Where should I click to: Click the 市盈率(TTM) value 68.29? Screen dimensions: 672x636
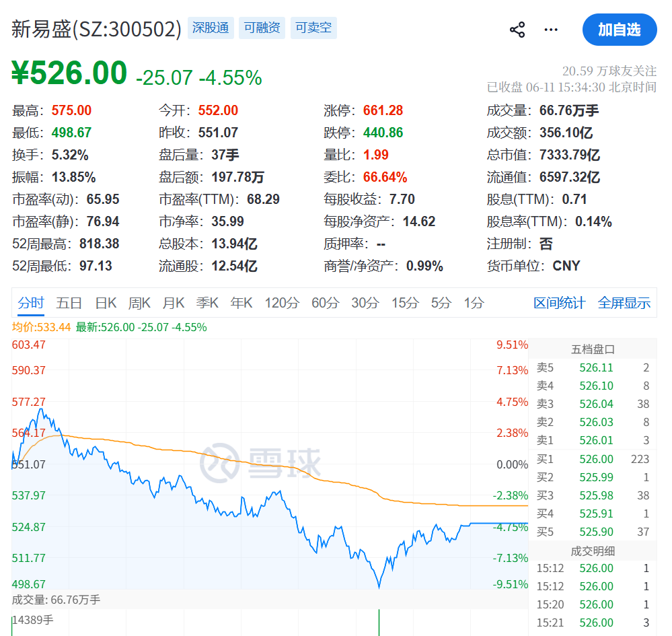click(x=263, y=199)
